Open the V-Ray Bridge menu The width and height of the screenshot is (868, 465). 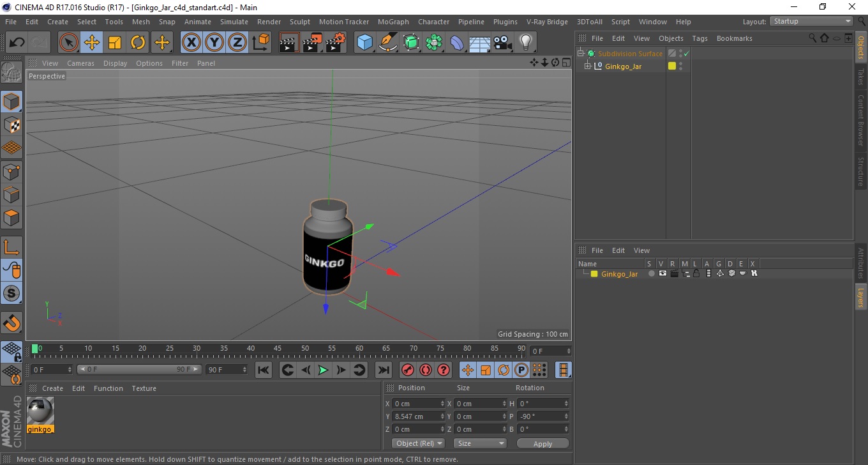(x=547, y=22)
